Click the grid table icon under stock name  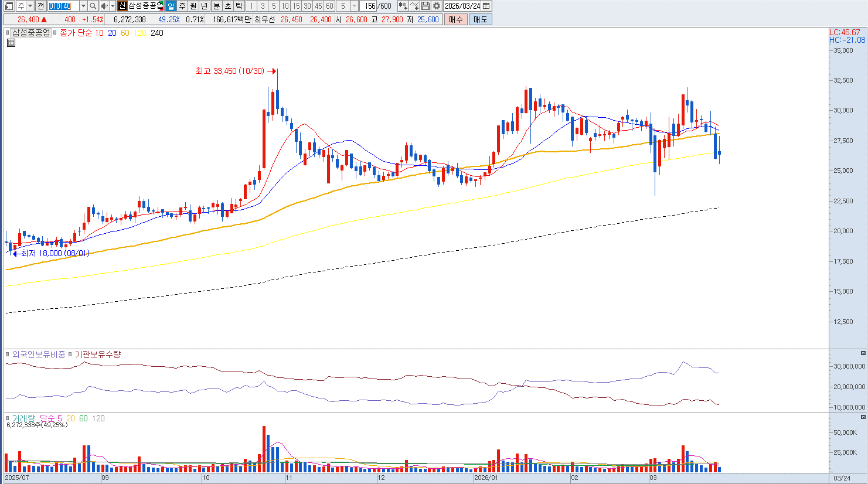coord(11,43)
